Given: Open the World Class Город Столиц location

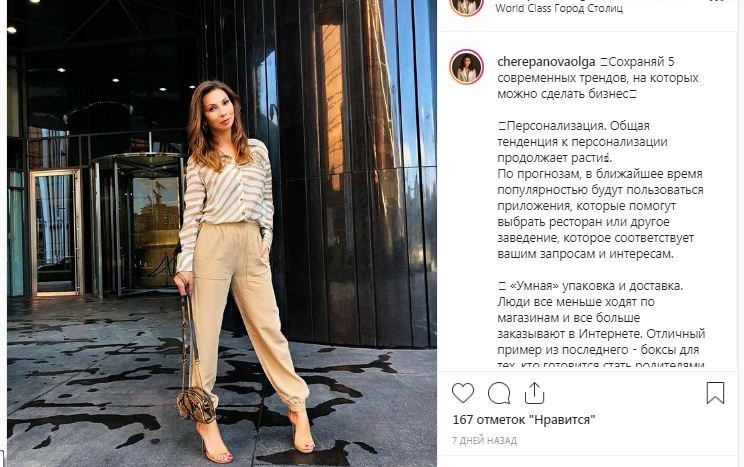Looking at the screenshot, I should [x=559, y=8].
